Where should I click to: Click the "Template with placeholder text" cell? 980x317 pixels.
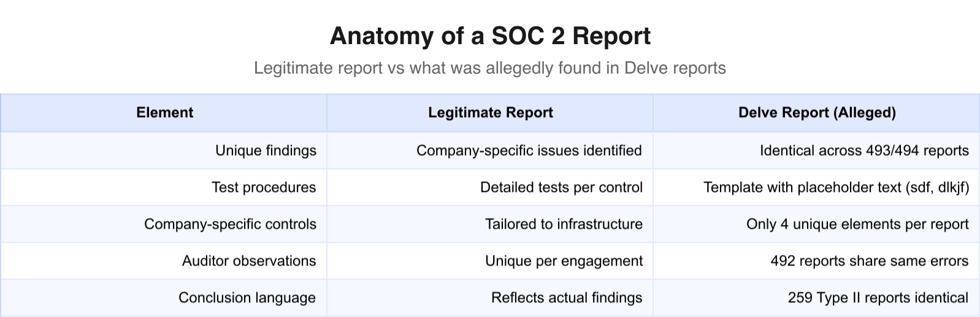tap(836, 188)
